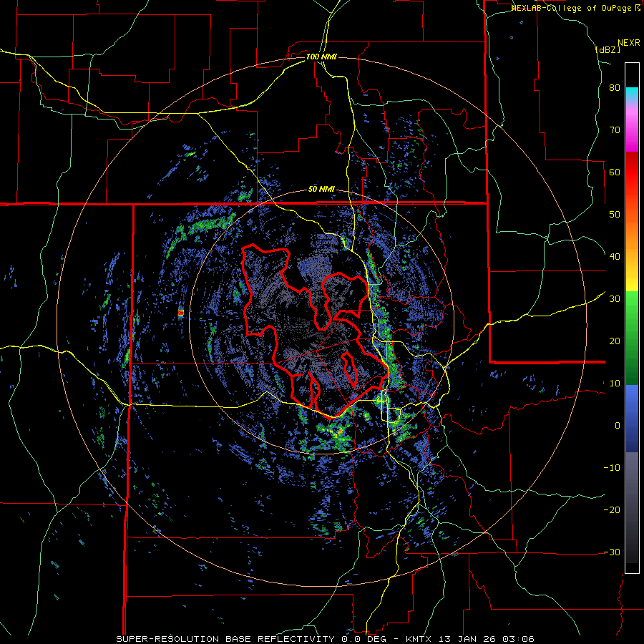Screen dimensions: 644x644
Task: Click the 60 value on the dBZ scale
Action: [x=615, y=172]
